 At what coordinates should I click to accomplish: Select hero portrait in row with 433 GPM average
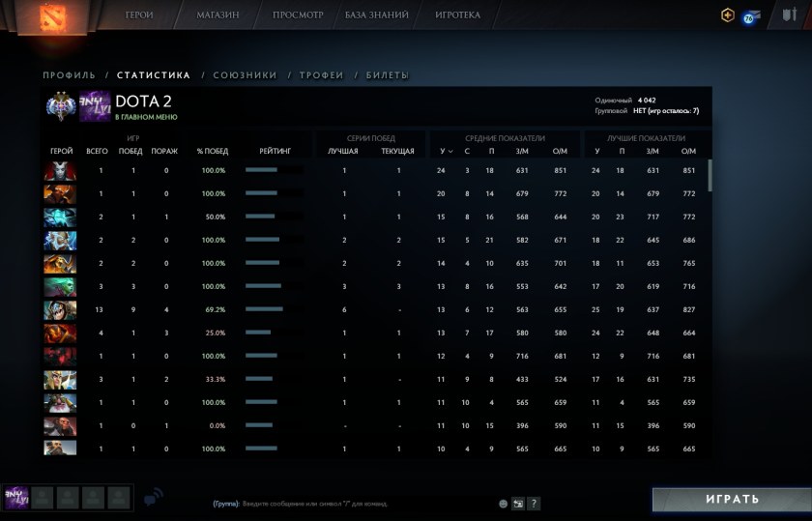(60, 379)
